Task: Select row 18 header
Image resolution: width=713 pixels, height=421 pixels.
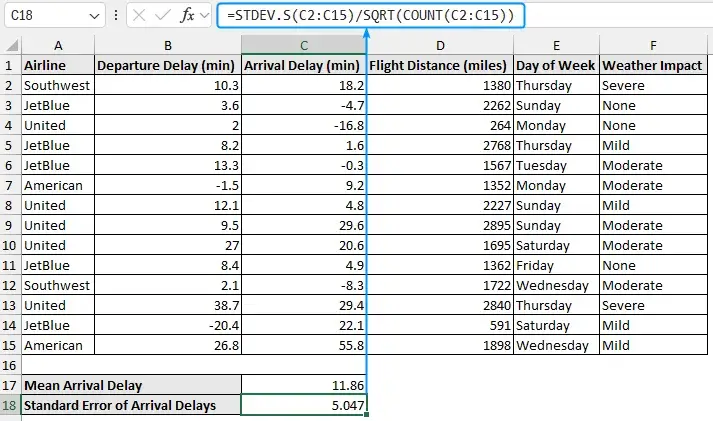Action: point(10,406)
